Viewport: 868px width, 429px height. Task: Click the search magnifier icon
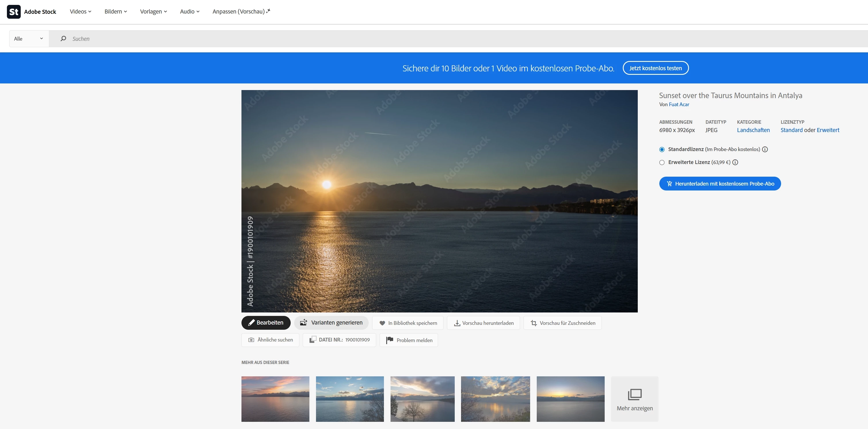point(63,39)
